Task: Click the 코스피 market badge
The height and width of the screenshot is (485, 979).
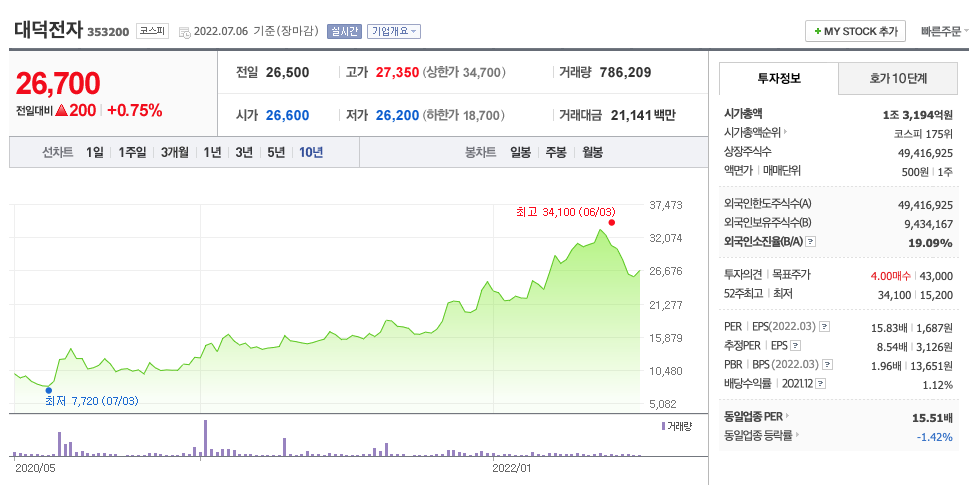Action: (152, 31)
